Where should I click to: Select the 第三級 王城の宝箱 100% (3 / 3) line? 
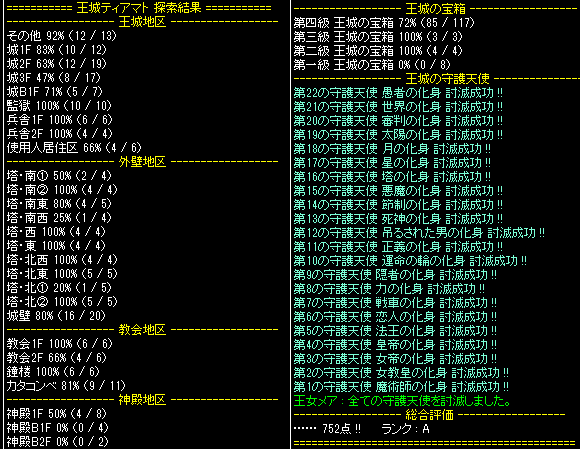pos(378,37)
